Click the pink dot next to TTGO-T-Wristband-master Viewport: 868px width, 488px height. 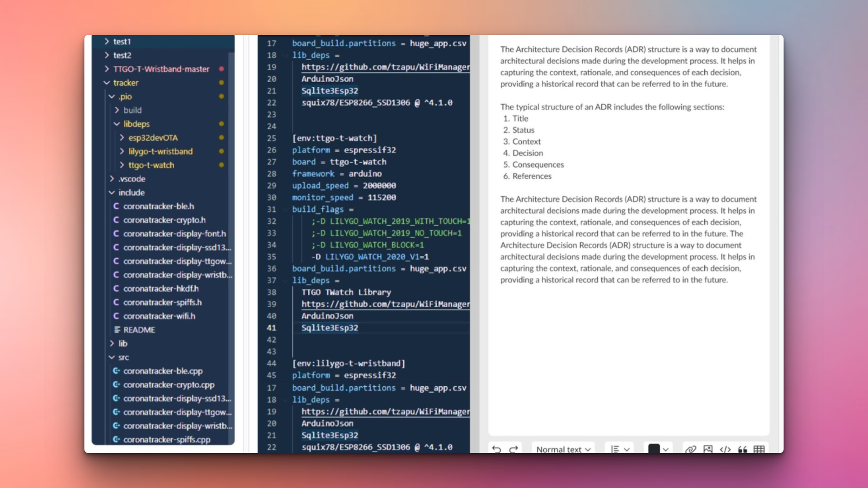coord(221,69)
